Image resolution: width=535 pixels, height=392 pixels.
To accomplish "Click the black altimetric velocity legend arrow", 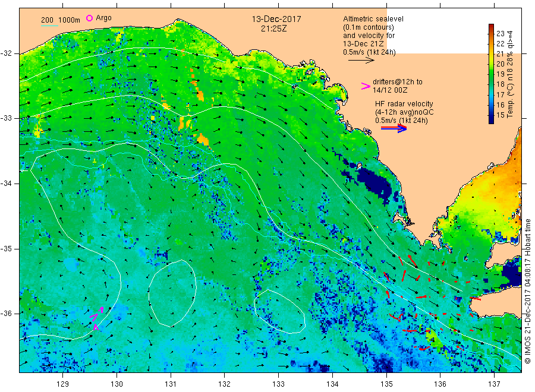I will click(x=361, y=61).
